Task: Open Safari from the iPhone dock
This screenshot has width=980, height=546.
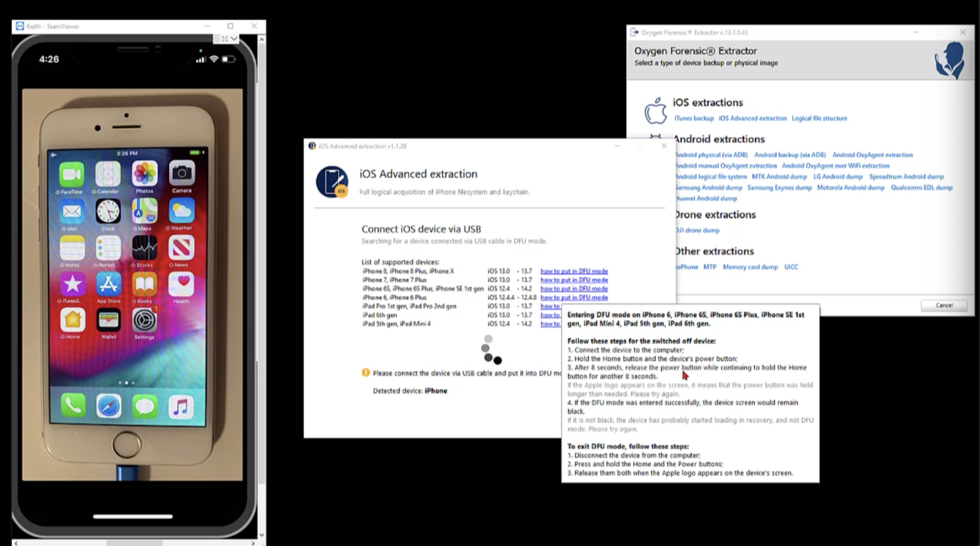Action: [109, 406]
